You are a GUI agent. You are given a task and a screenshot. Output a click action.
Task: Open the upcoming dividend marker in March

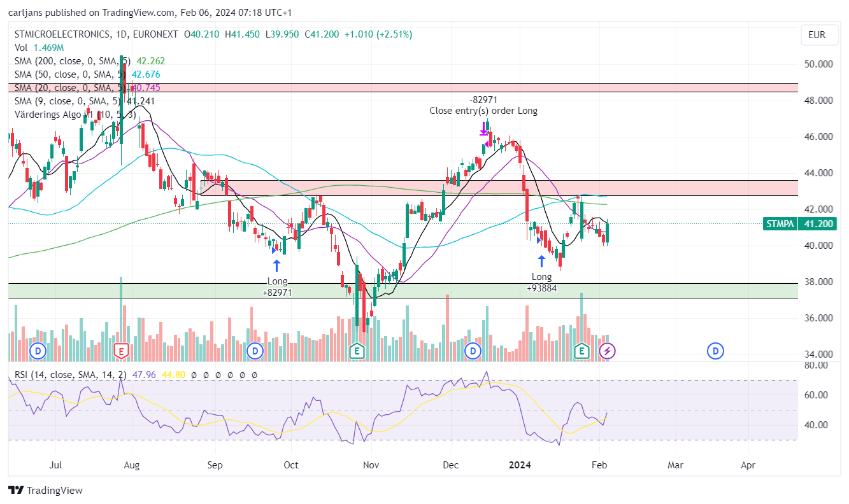coord(716,351)
